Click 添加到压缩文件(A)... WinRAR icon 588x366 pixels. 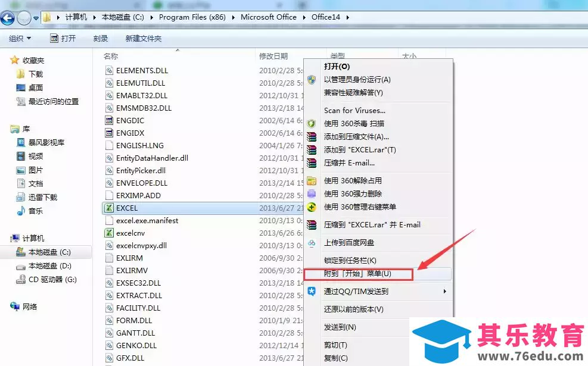pos(311,137)
